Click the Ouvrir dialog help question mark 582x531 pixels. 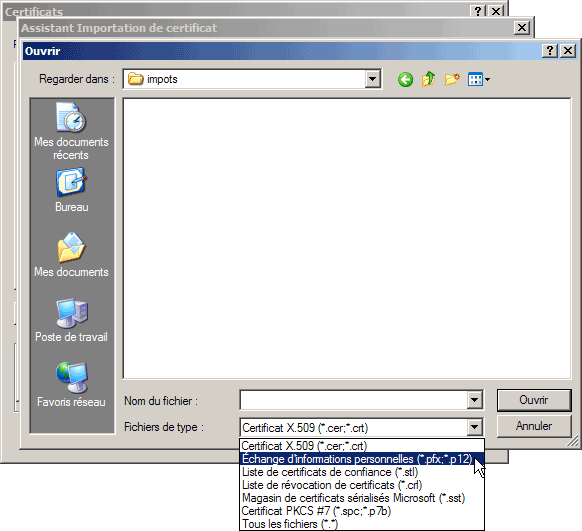coord(550,50)
